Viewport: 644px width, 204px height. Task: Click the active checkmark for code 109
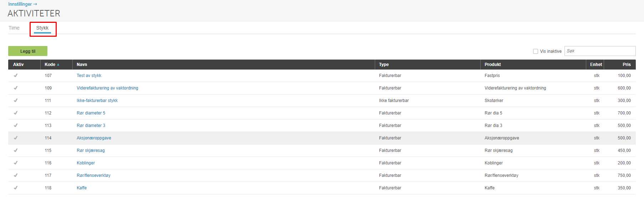tap(16, 88)
